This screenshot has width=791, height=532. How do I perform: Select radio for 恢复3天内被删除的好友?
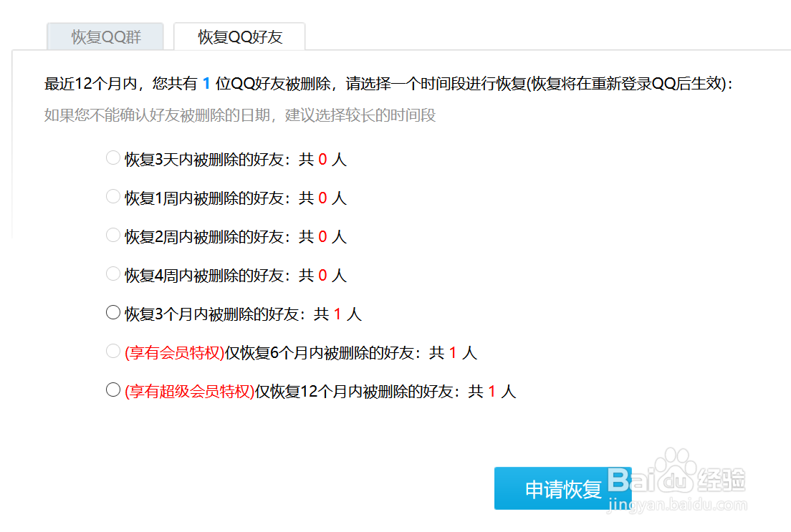(x=113, y=158)
